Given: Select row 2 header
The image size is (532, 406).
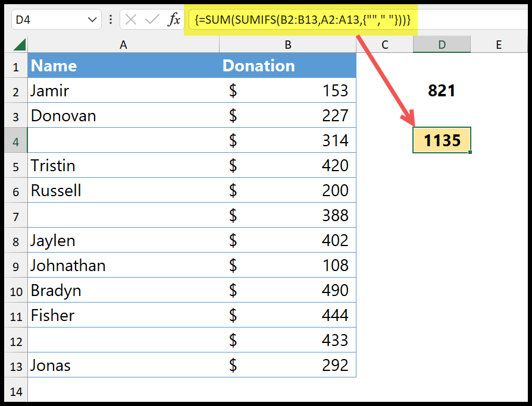Looking at the screenshot, I should point(16,90).
